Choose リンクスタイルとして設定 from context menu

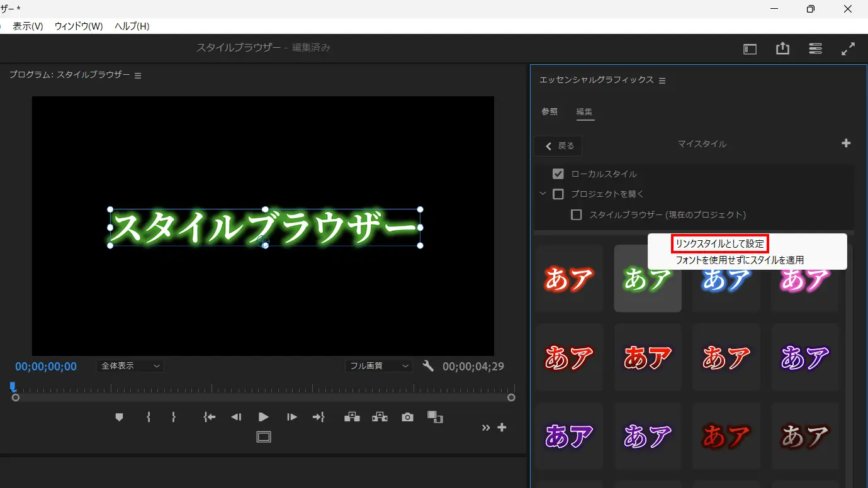coord(720,243)
